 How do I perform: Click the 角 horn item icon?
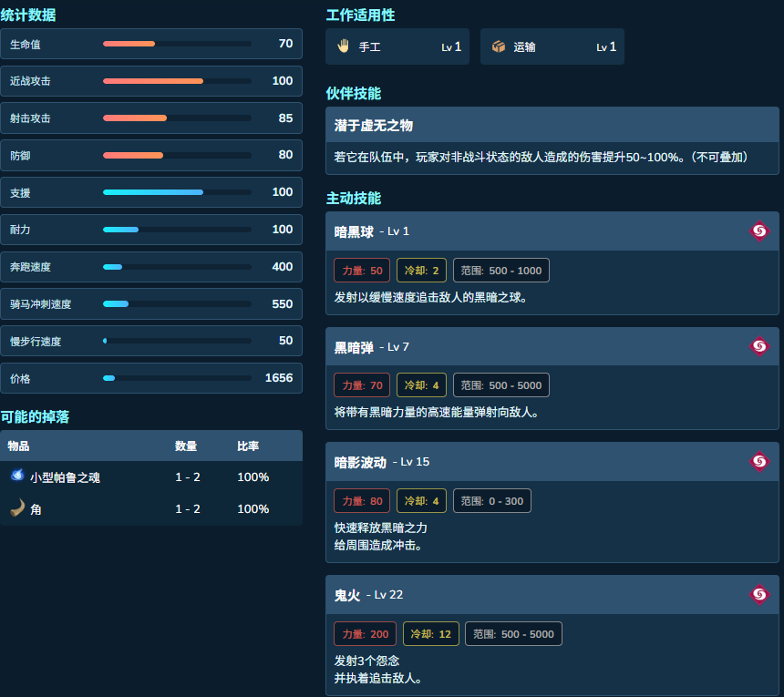pyautogui.click(x=17, y=507)
